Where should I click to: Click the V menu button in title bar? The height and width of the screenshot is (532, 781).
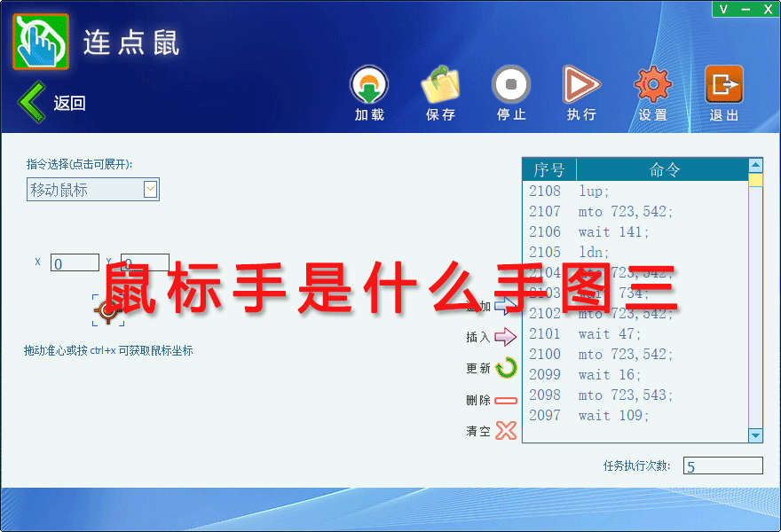(x=723, y=9)
